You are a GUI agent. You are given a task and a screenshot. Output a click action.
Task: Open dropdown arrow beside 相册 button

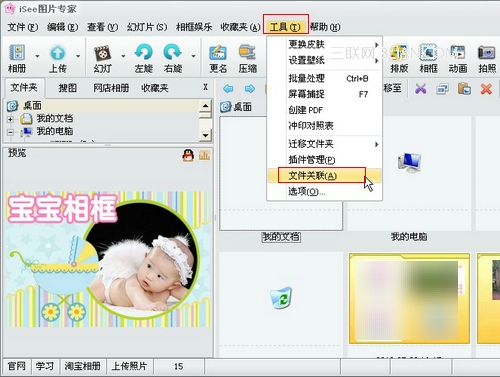pyautogui.click(x=37, y=56)
